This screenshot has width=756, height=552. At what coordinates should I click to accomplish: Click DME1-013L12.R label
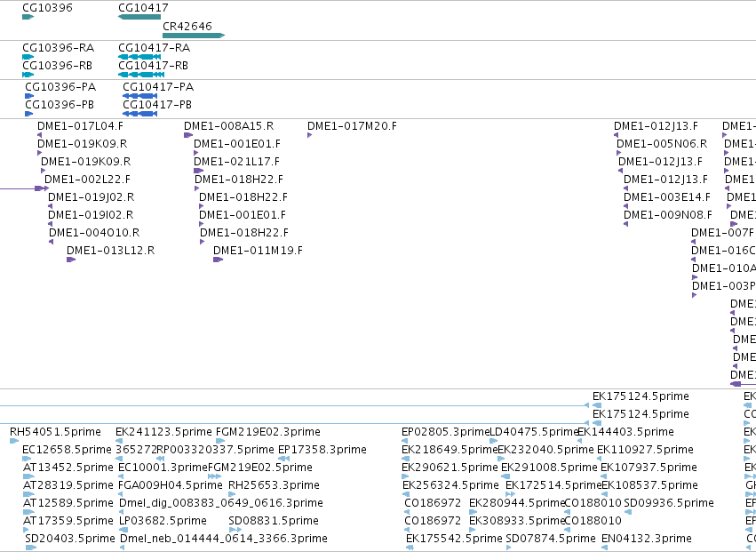(111, 251)
